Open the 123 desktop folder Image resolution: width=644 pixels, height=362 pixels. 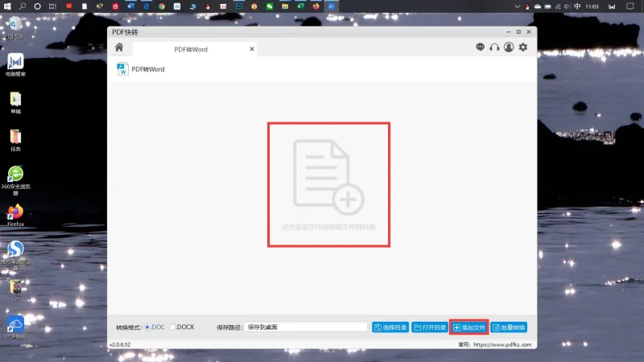[x=15, y=290]
